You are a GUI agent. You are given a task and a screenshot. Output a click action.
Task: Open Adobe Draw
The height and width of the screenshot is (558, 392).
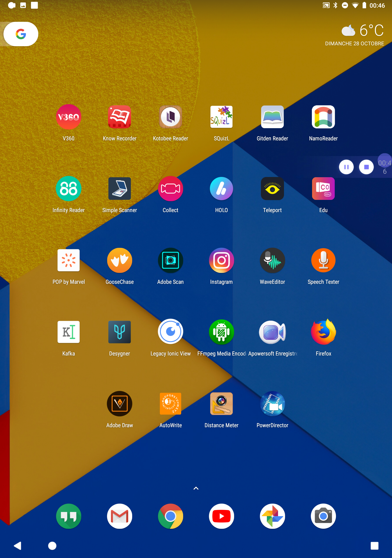point(120,404)
